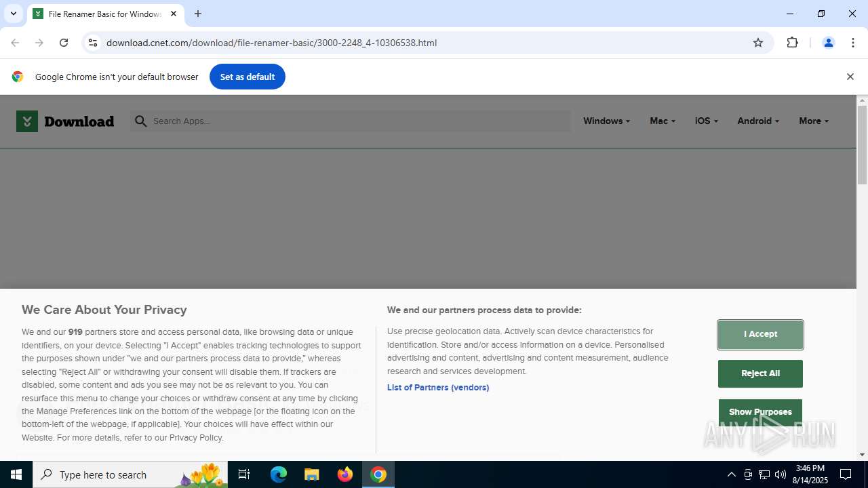Viewport: 868px width, 488px height.
Task: Go forward to next page
Action: [39, 43]
